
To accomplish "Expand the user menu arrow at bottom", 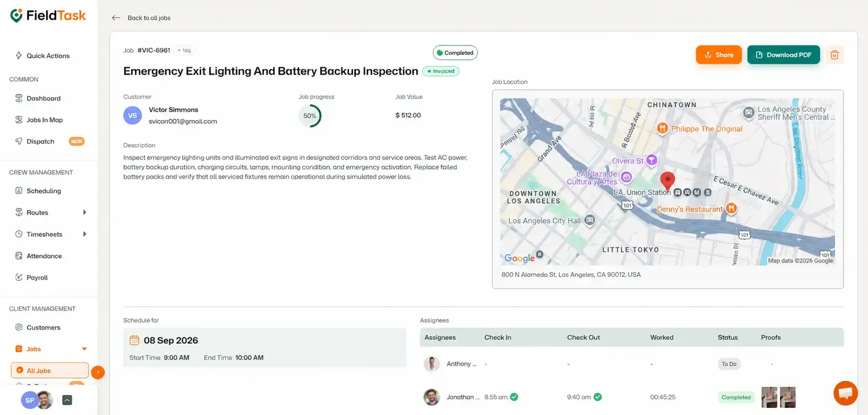I will (67, 400).
